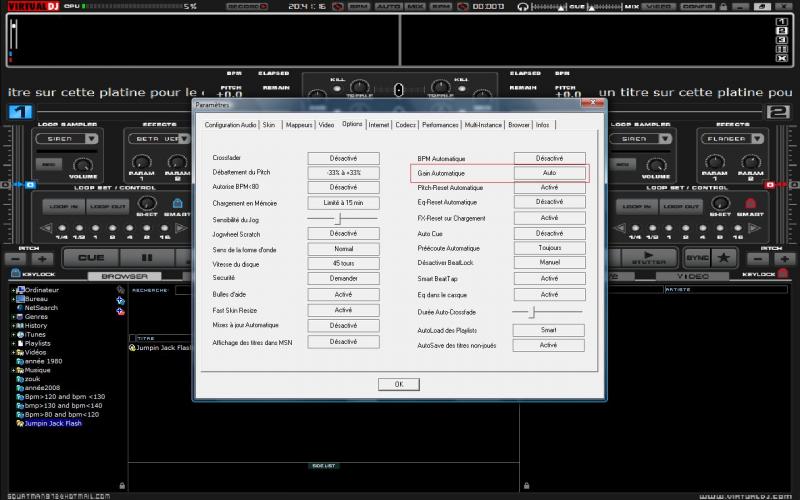
Task: Expand the Vidéos folder node
Action: click(13, 352)
